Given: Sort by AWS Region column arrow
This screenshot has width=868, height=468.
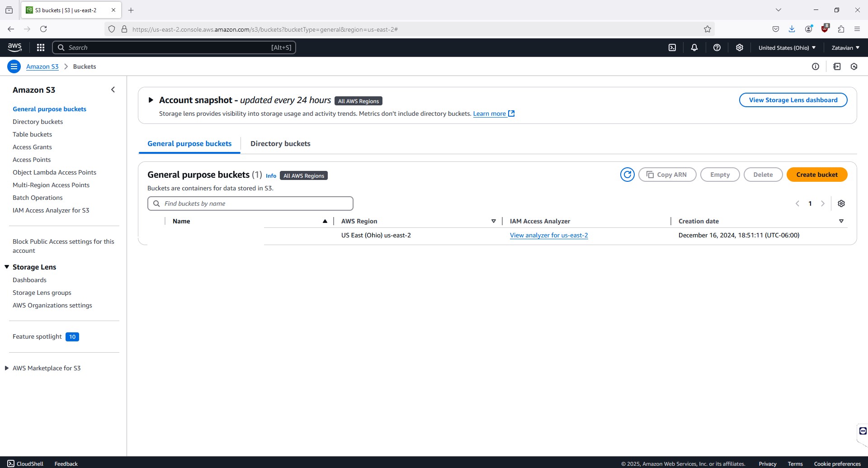Looking at the screenshot, I should point(494,221).
